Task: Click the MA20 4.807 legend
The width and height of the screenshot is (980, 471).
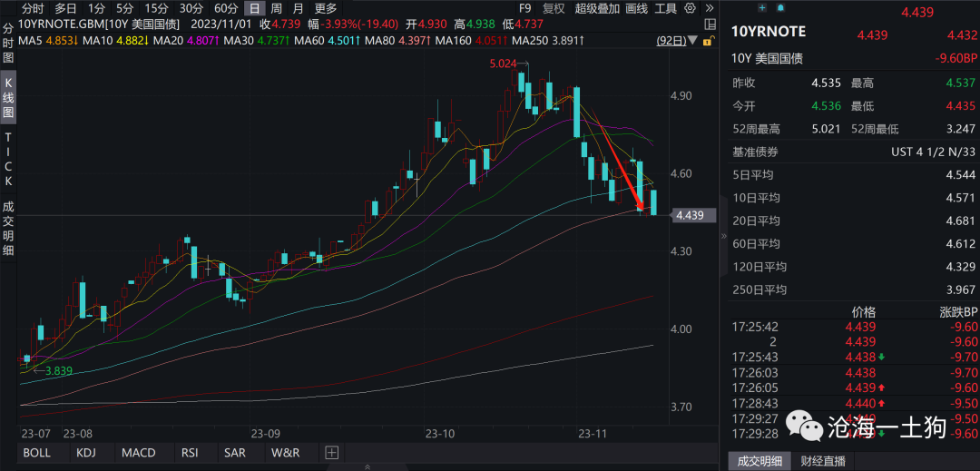Action: tap(186, 41)
